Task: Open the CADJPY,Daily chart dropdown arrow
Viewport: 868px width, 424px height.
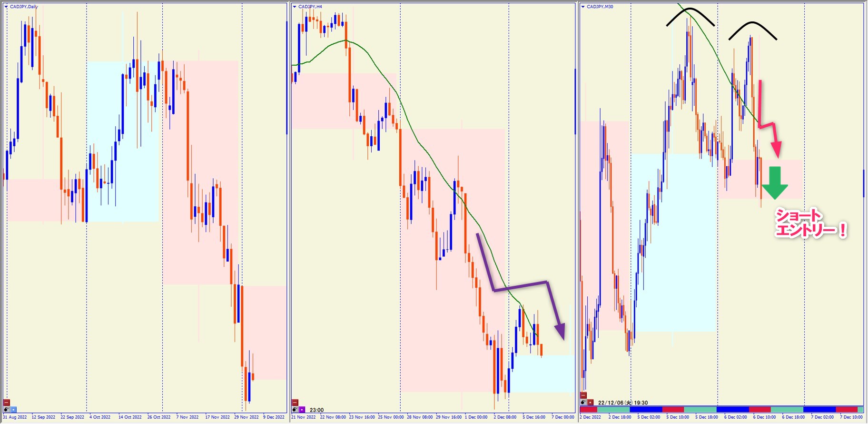Action: (x=6, y=7)
